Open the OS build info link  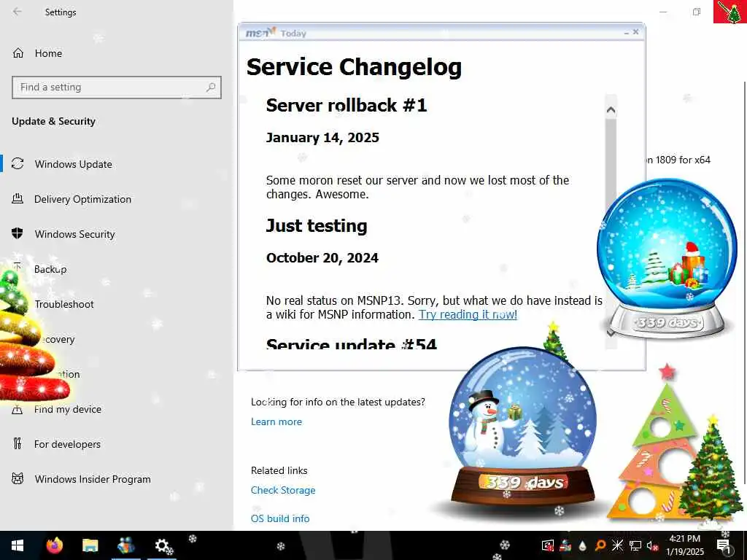(280, 518)
